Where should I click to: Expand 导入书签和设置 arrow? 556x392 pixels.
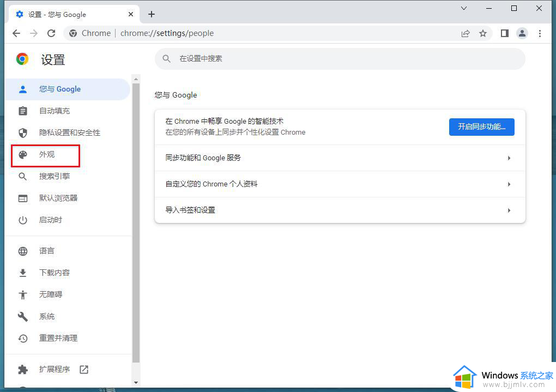click(x=509, y=210)
